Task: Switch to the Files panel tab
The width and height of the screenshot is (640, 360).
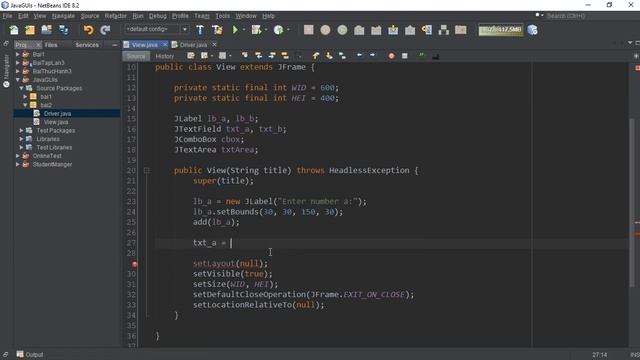Action: point(51,45)
